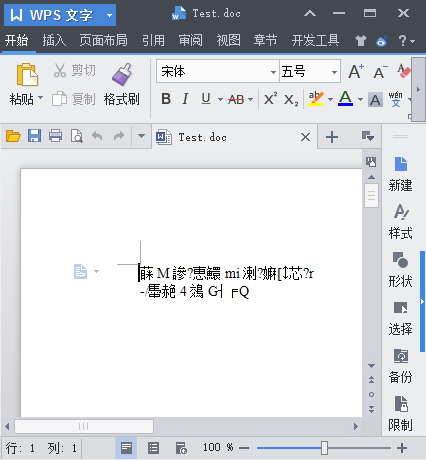This screenshot has width=426, height=460.
Task: Expand the font name 宋体 dropdown
Action: (x=273, y=72)
